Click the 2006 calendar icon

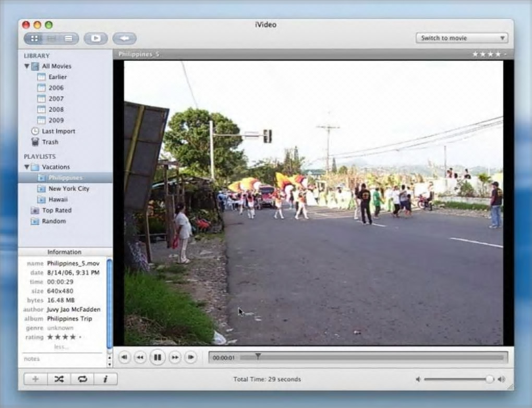point(41,88)
